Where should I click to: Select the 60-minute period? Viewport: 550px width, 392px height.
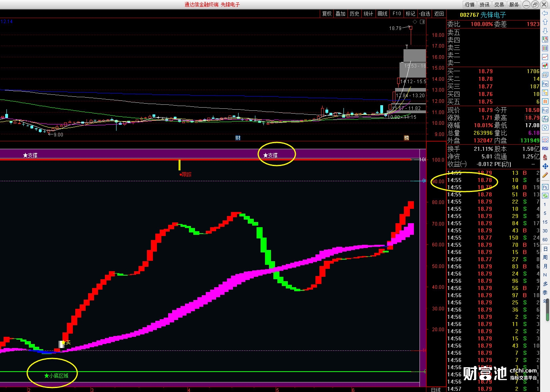click(545, 240)
